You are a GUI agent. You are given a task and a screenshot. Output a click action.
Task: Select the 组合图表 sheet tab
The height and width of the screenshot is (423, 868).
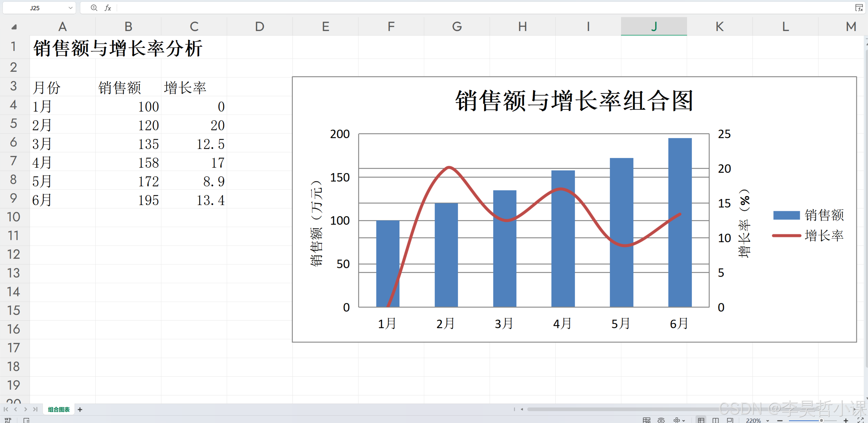coord(59,409)
